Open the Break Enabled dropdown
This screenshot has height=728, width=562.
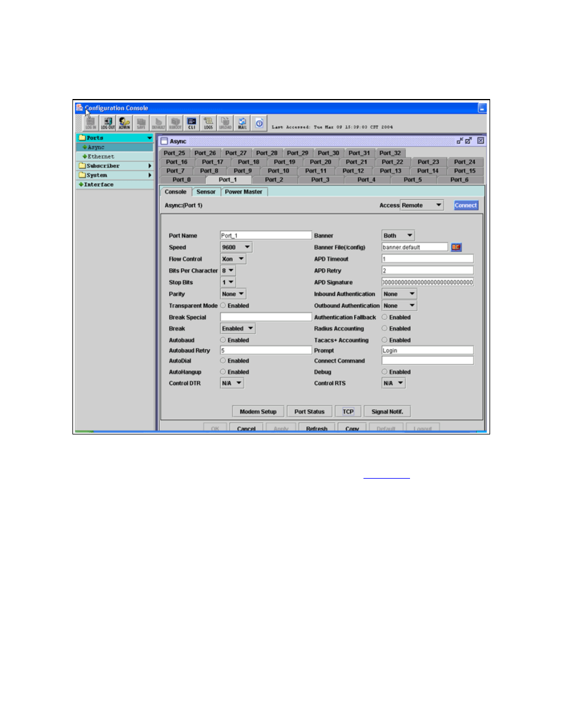click(238, 328)
